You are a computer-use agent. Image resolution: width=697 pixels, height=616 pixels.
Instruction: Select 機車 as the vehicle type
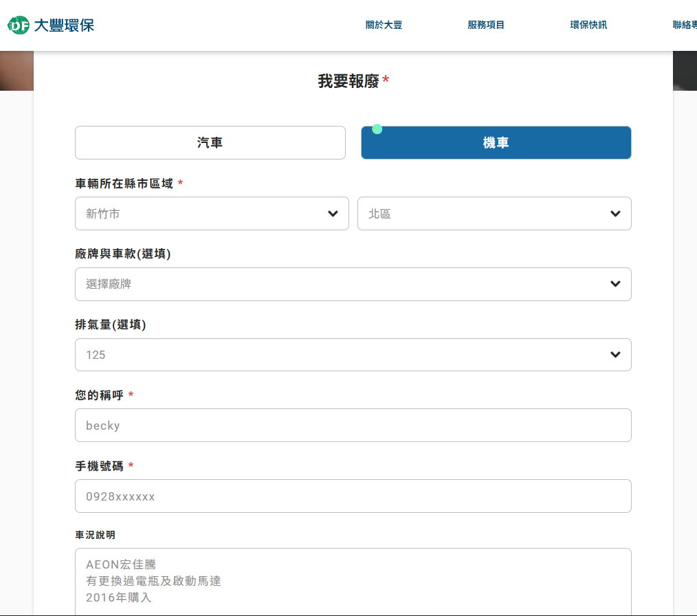click(x=496, y=143)
